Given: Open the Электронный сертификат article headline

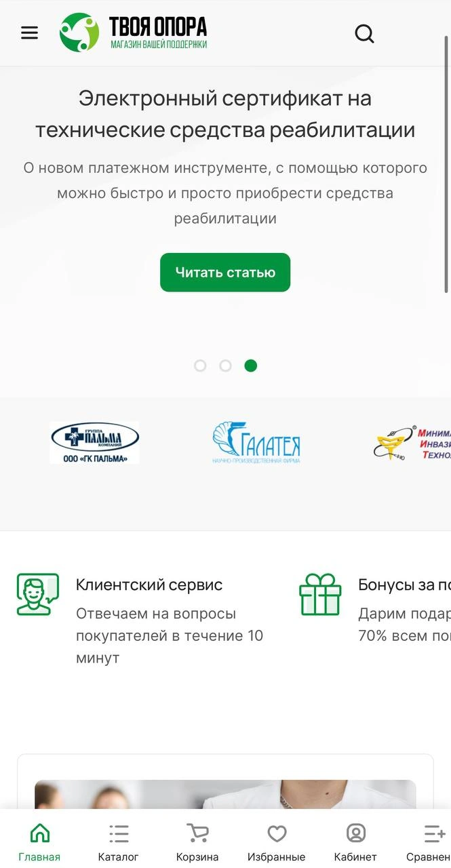Looking at the screenshot, I should pos(225,114).
